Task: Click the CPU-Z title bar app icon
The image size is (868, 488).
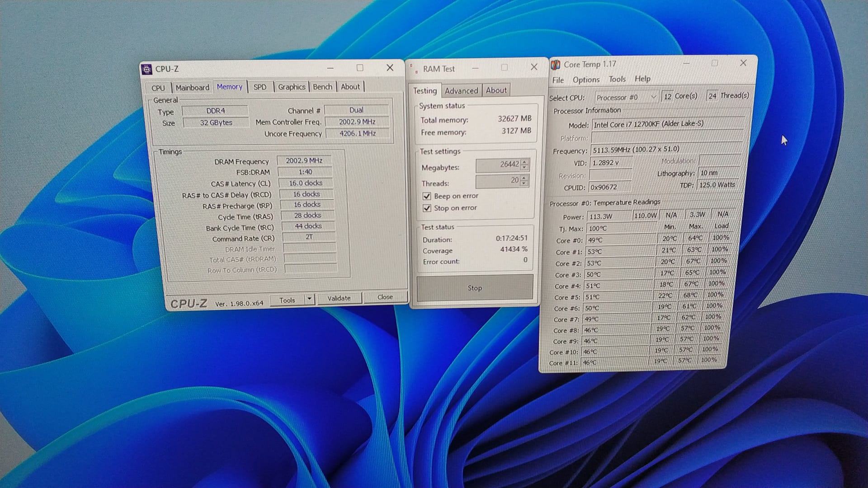Action: (x=146, y=69)
